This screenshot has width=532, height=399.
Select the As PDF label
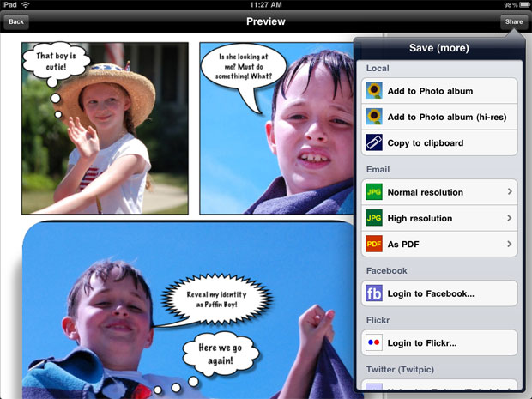coord(403,244)
